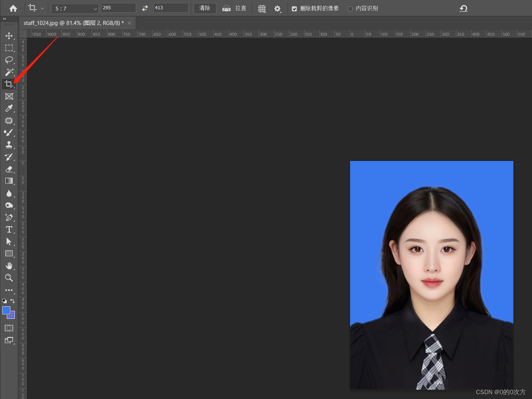Select the History Brush tool

tap(9, 157)
